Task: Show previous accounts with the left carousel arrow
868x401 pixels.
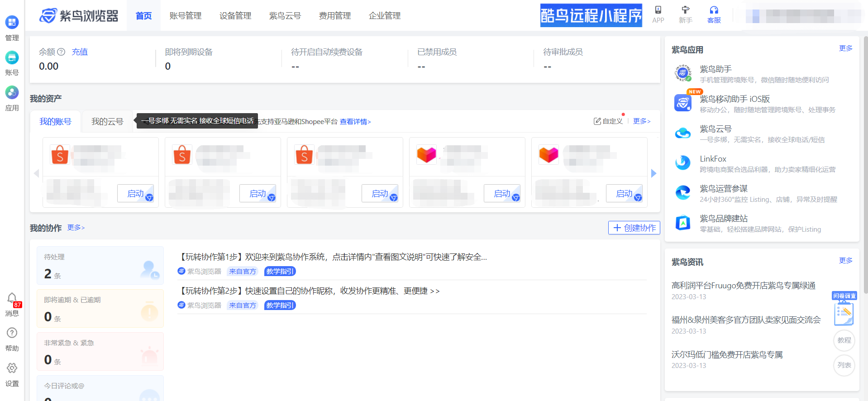Action: click(37, 173)
